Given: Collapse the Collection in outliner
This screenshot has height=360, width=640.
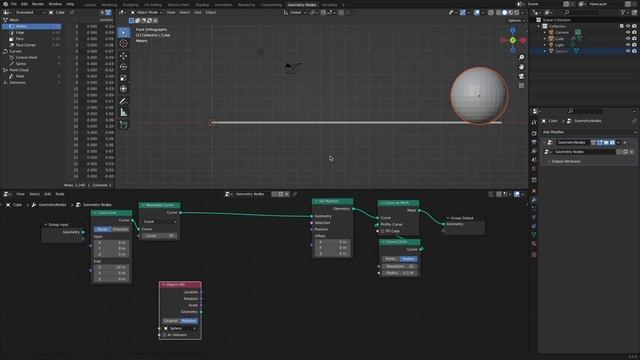Looking at the screenshot, I should [x=539, y=26].
